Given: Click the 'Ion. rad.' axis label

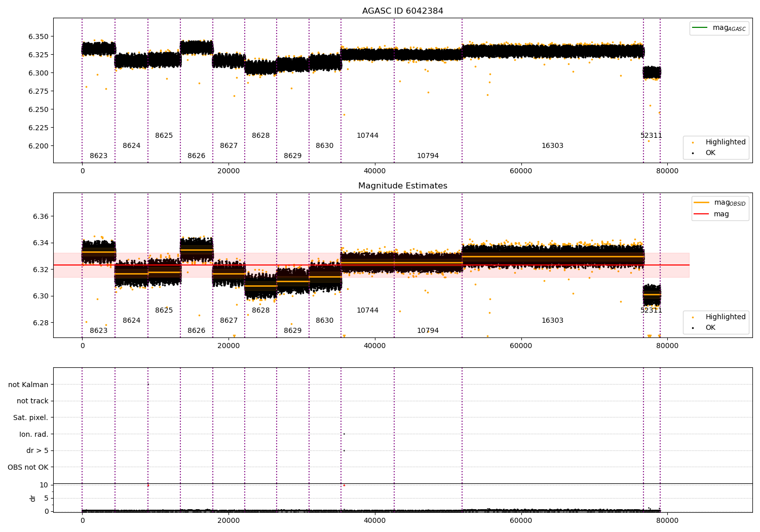Looking at the screenshot, I should [x=33, y=435].
